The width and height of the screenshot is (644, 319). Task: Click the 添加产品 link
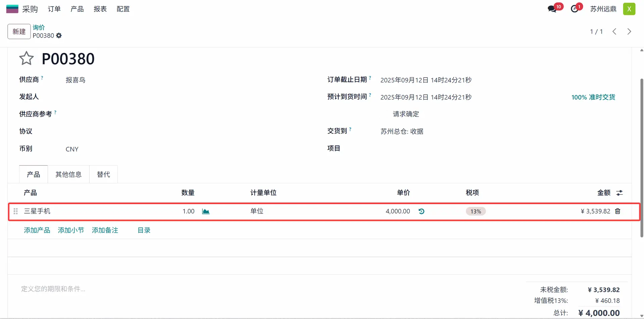[37, 230]
